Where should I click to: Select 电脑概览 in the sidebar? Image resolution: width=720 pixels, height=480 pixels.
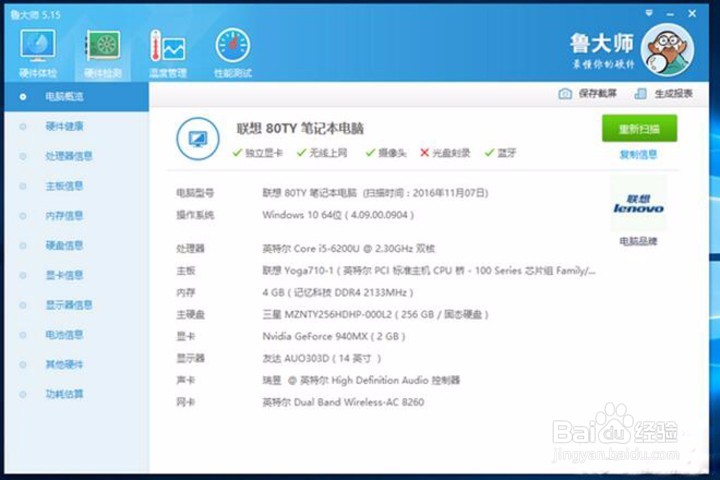click(x=77, y=96)
